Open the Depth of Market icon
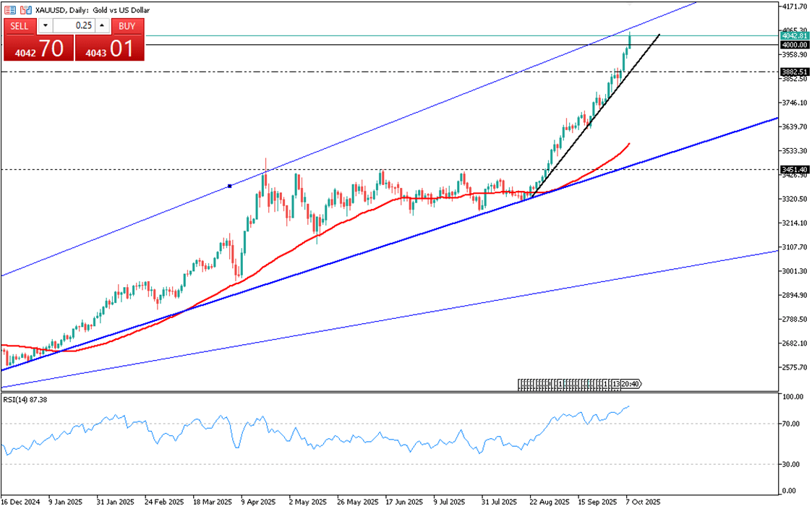 point(10,10)
